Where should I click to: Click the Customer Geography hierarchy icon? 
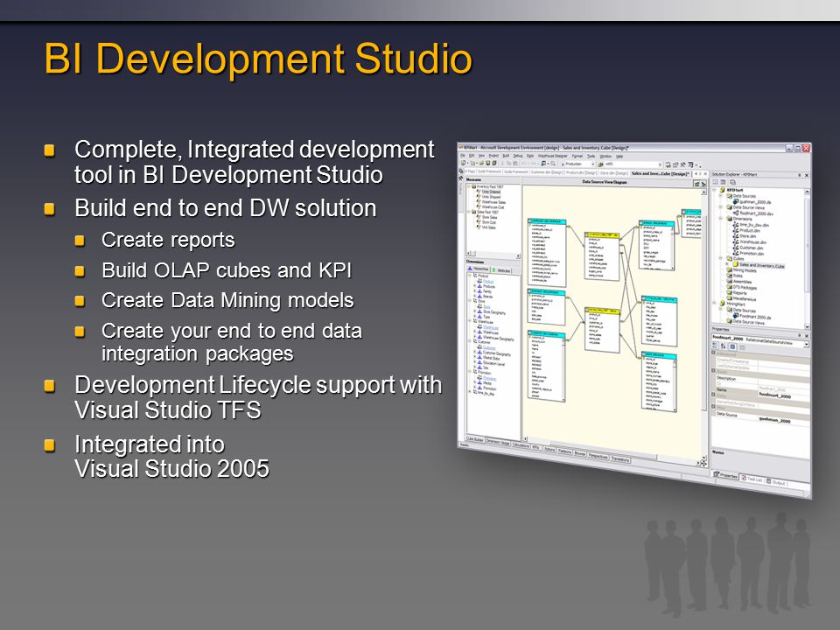coord(480,353)
